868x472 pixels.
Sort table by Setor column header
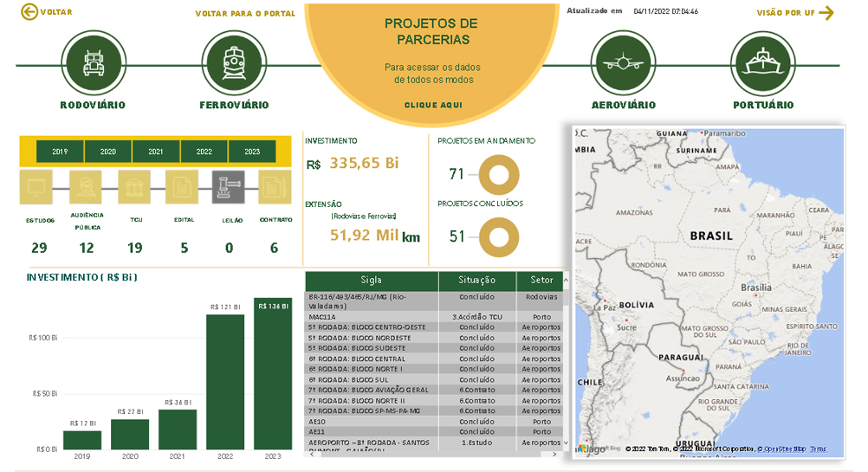pyautogui.click(x=541, y=281)
